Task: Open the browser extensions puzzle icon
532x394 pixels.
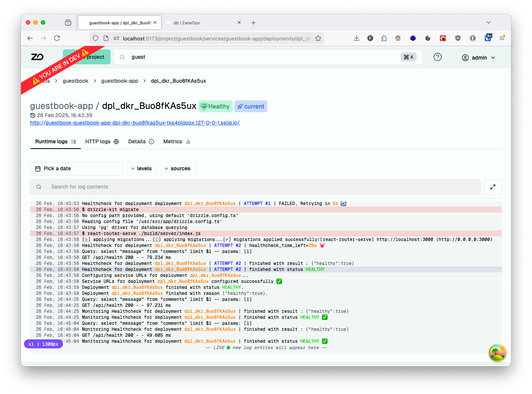Action: pos(384,38)
